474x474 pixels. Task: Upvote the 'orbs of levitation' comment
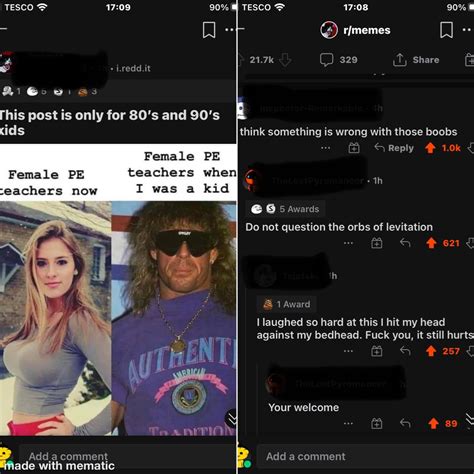pyautogui.click(x=431, y=243)
